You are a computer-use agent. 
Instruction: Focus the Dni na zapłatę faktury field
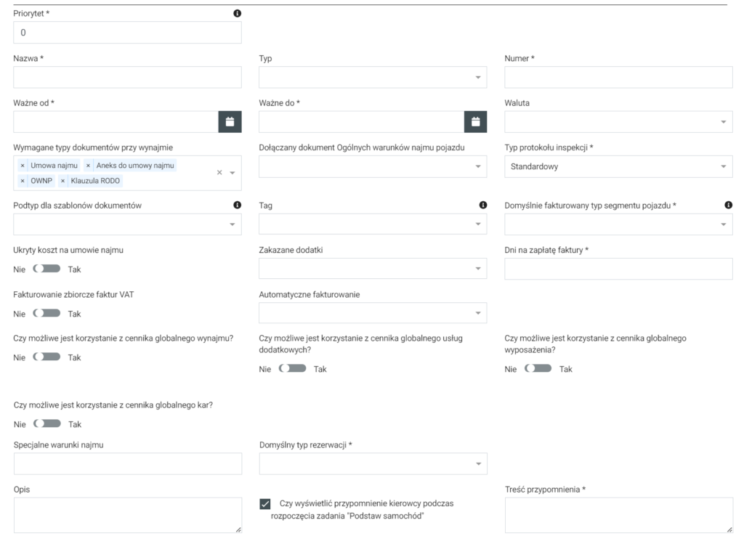point(618,269)
